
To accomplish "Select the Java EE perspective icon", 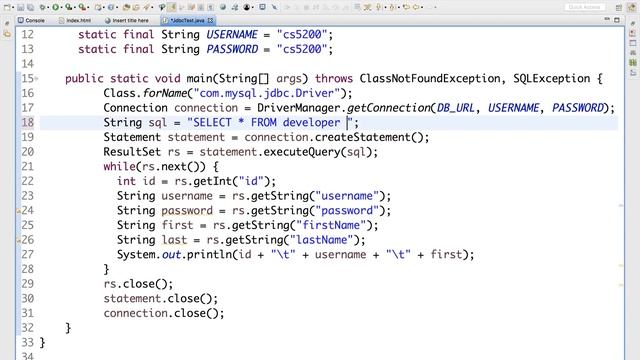I will [x=632, y=8].
